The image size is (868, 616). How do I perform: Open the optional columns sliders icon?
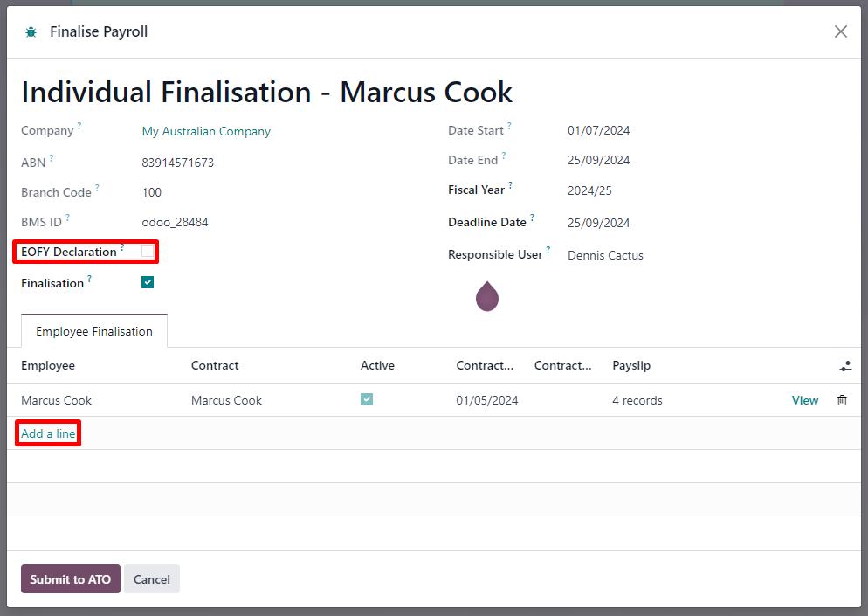tap(844, 366)
